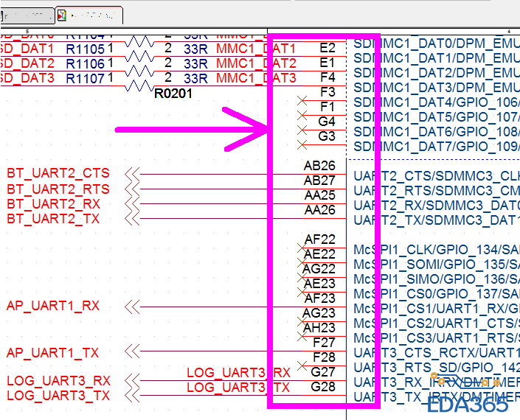
Task: Click pin number G28
Action: (x=323, y=387)
